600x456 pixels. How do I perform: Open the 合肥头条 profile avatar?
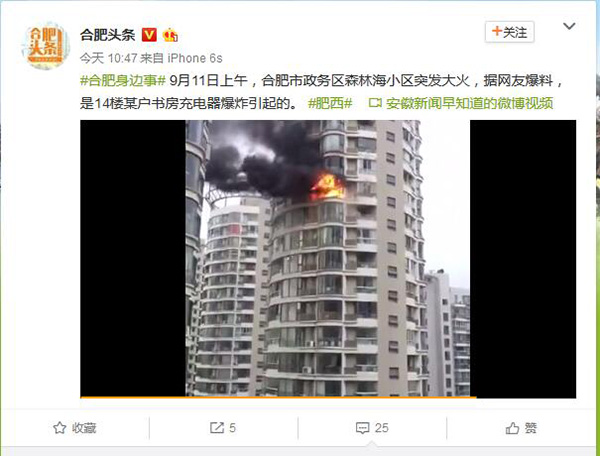45,46
